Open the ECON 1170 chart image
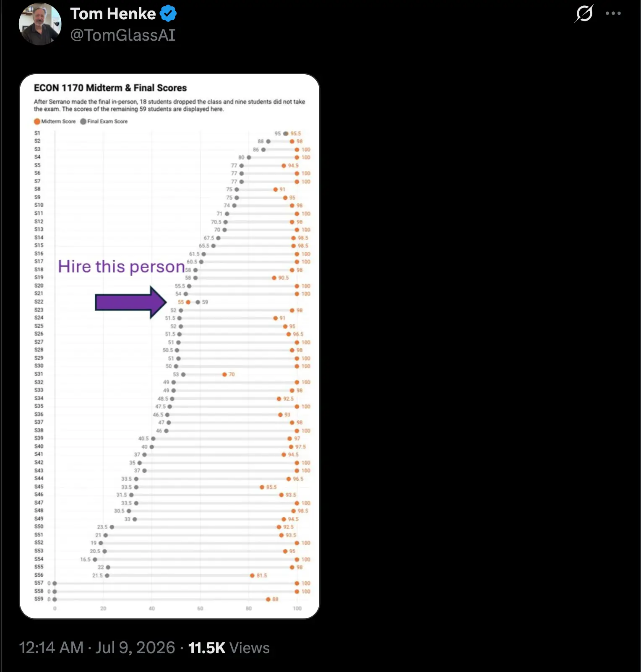 169,346
